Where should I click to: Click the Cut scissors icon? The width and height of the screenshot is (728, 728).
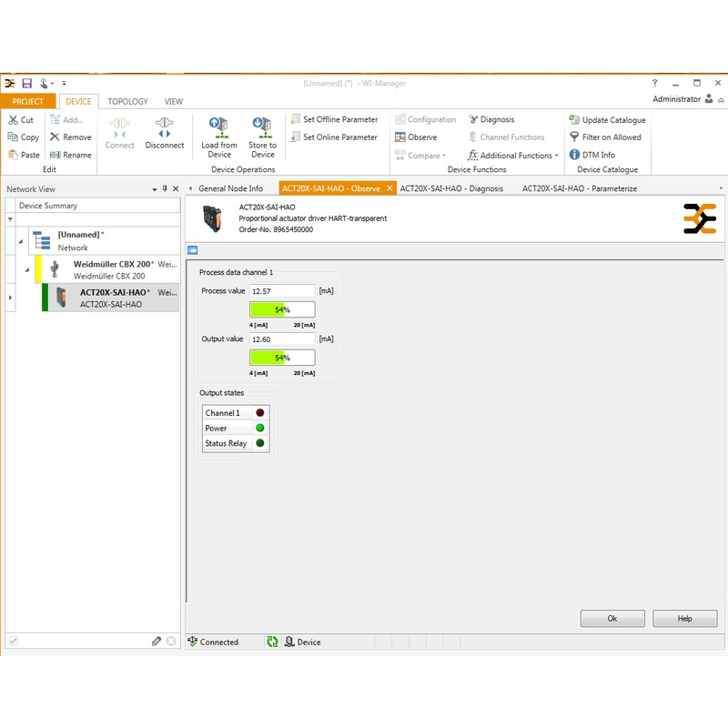coord(13,120)
